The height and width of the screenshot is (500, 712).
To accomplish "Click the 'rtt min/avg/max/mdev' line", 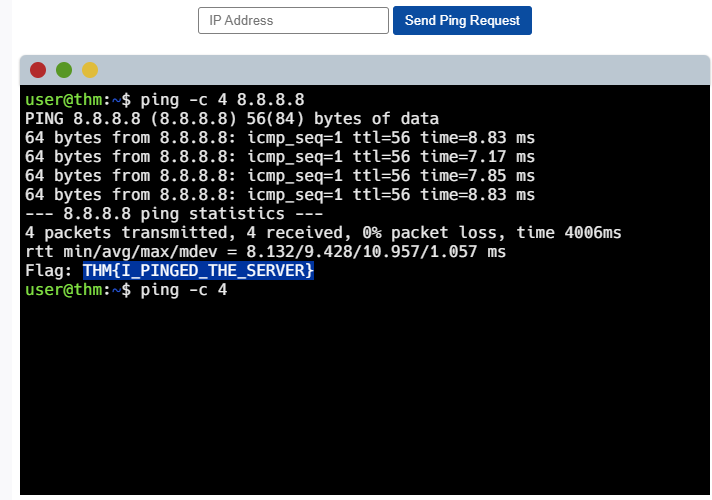I will click(x=266, y=252).
